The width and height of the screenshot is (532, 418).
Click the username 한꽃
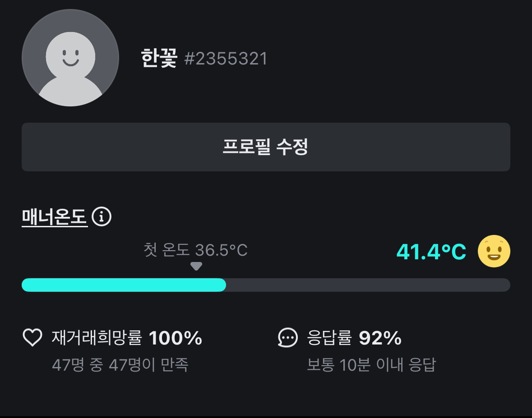click(159, 58)
